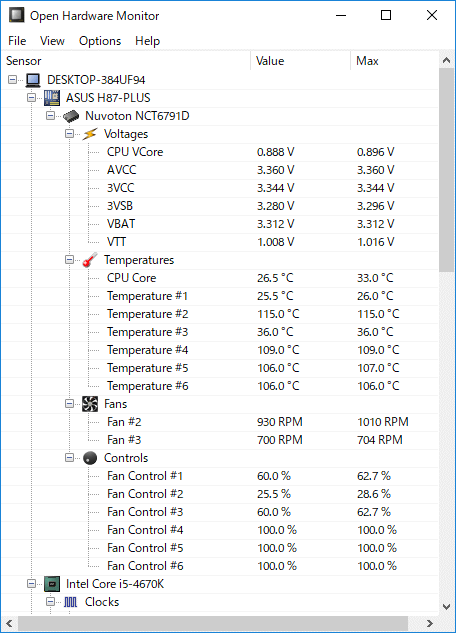Click the Value column header
The width and height of the screenshot is (456, 633).
[300, 61]
